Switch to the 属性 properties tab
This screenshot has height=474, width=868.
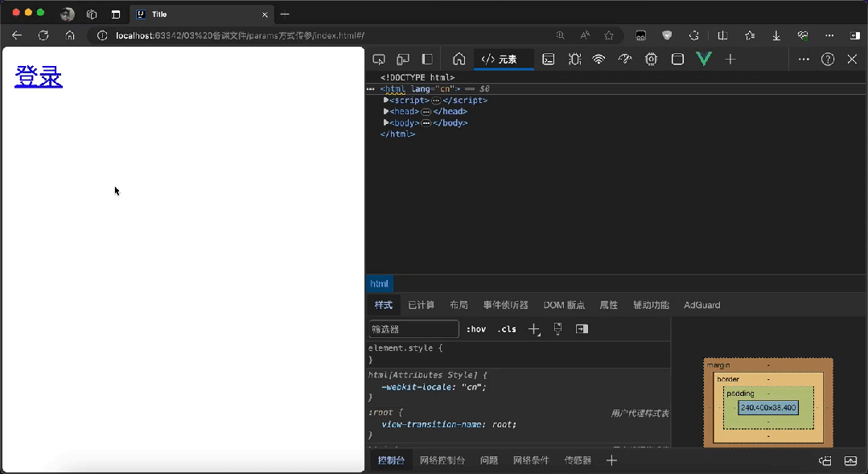(608, 305)
